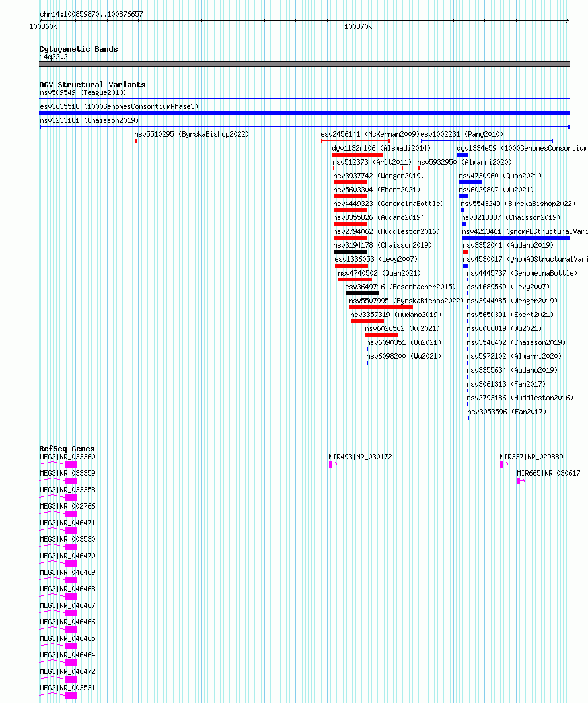The width and height of the screenshot is (588, 703).
Task: Open MEG3|NR_003530 transcript label
Action: (x=67, y=539)
